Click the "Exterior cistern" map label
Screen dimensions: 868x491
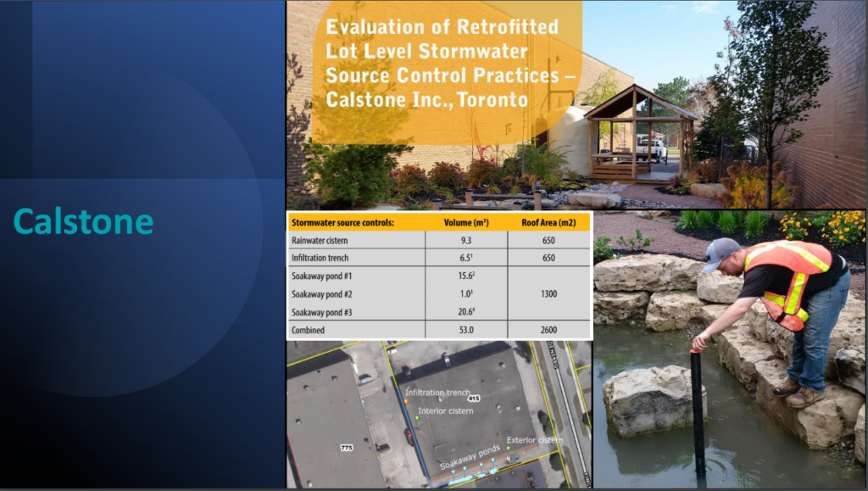tap(535, 440)
